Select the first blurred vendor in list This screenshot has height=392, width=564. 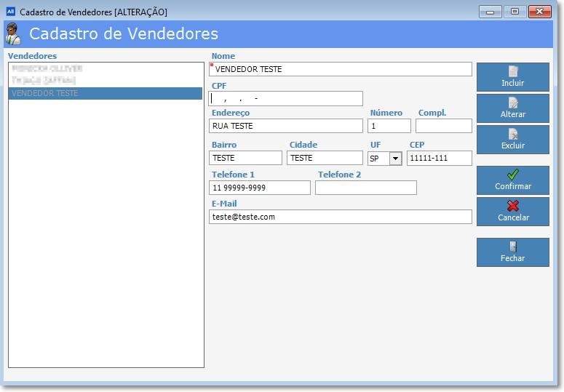point(105,68)
